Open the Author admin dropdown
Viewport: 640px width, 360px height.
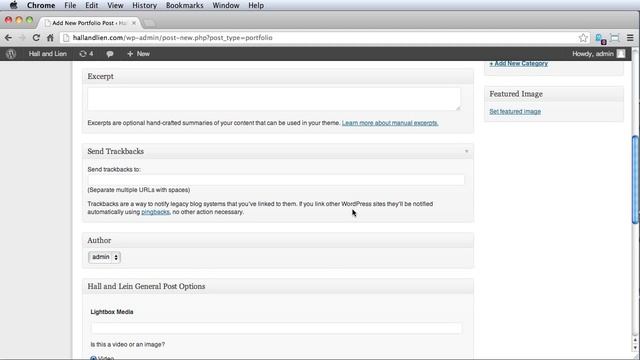[104, 257]
